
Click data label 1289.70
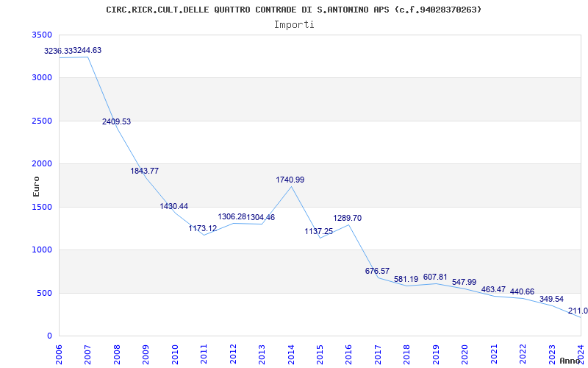[x=347, y=218]
